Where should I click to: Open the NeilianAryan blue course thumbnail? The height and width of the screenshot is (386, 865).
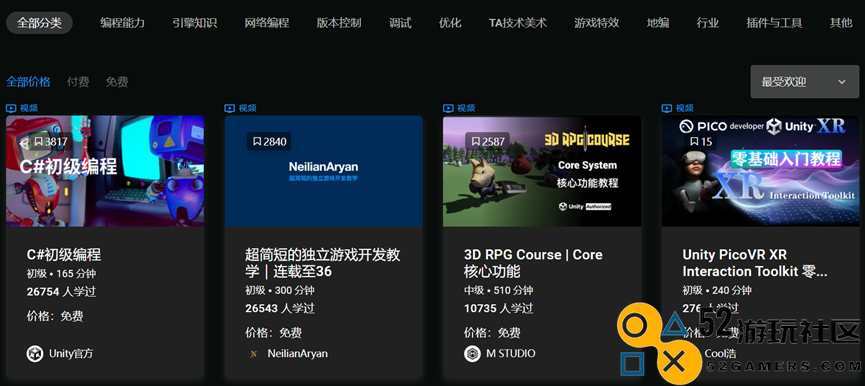tap(323, 171)
